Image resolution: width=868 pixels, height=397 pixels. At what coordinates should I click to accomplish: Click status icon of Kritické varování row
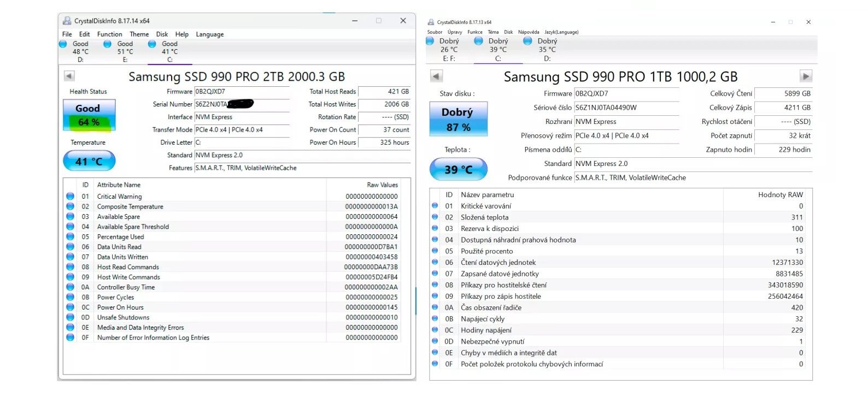[435, 206]
